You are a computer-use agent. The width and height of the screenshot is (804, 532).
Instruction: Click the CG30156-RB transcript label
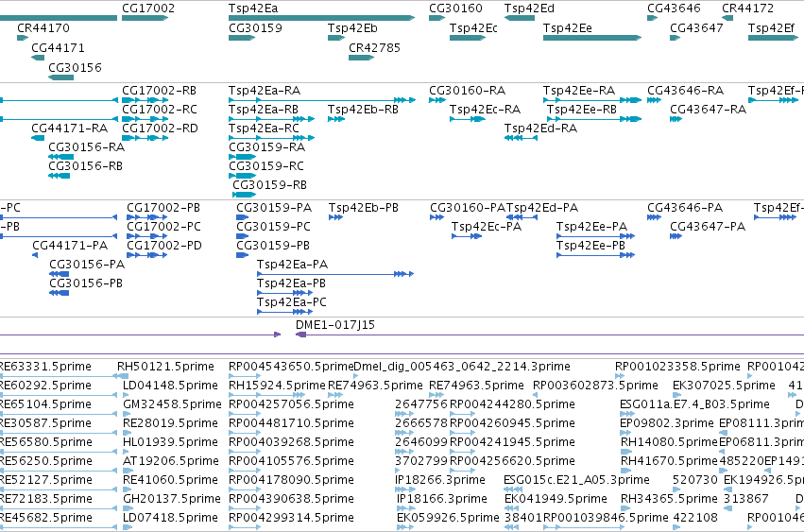85,166
